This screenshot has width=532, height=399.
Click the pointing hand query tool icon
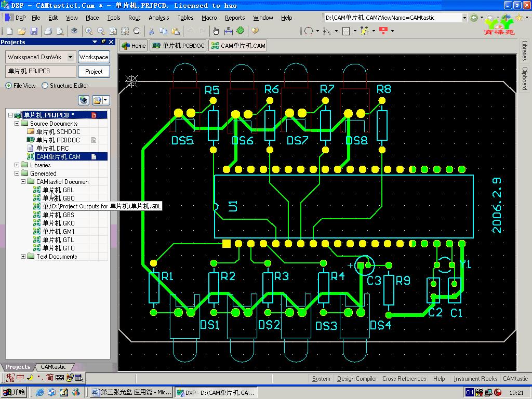click(x=216, y=31)
